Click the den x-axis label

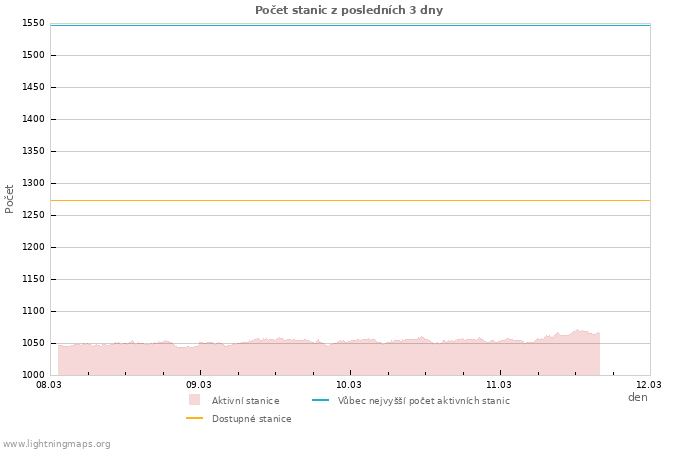point(637,397)
